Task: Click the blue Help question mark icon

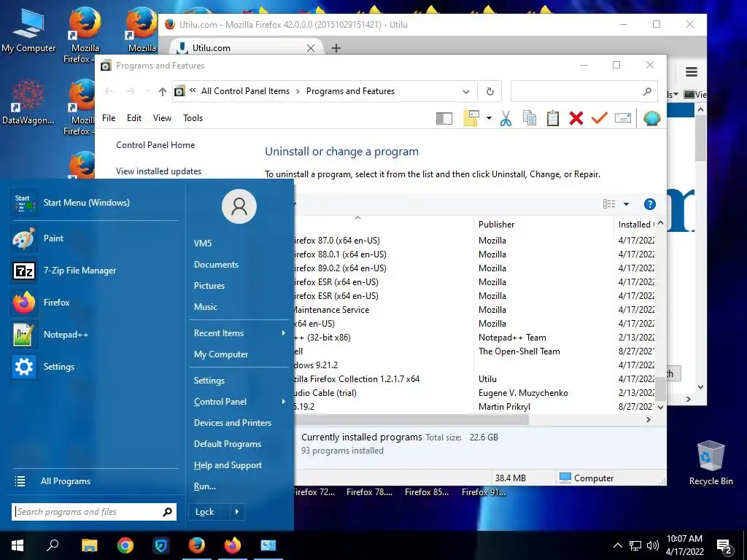Action: pyautogui.click(x=650, y=204)
